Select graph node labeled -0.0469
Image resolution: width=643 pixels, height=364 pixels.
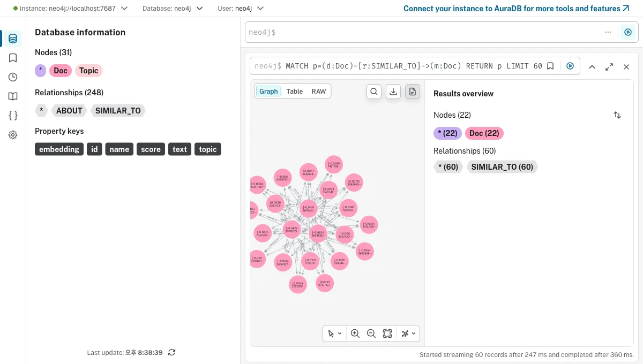coord(333,164)
